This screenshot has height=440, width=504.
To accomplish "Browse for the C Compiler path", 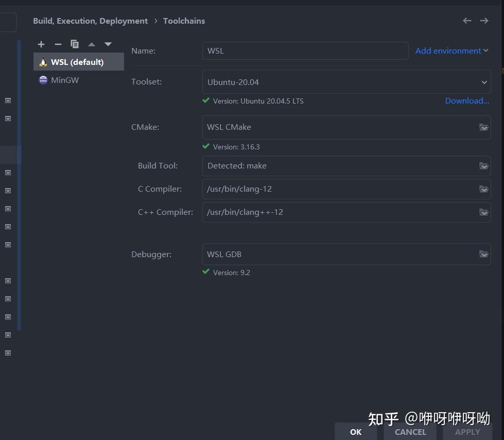I will pyautogui.click(x=484, y=189).
